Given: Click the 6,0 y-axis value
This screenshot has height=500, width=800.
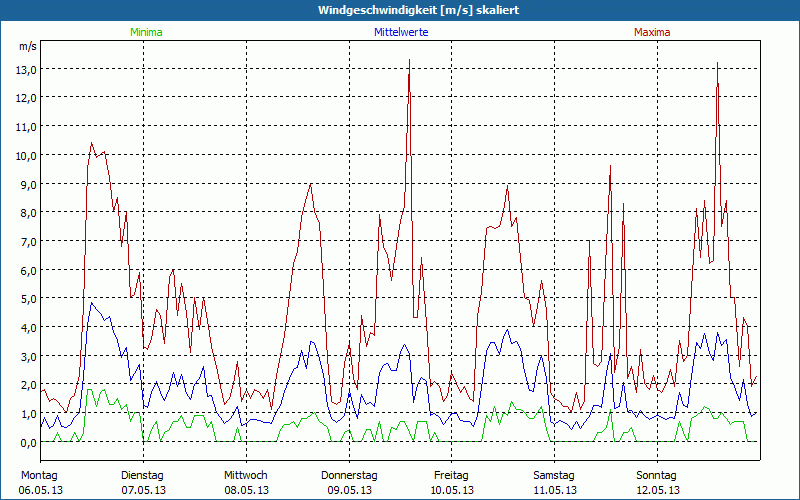Looking at the screenshot, I should pos(29,270).
